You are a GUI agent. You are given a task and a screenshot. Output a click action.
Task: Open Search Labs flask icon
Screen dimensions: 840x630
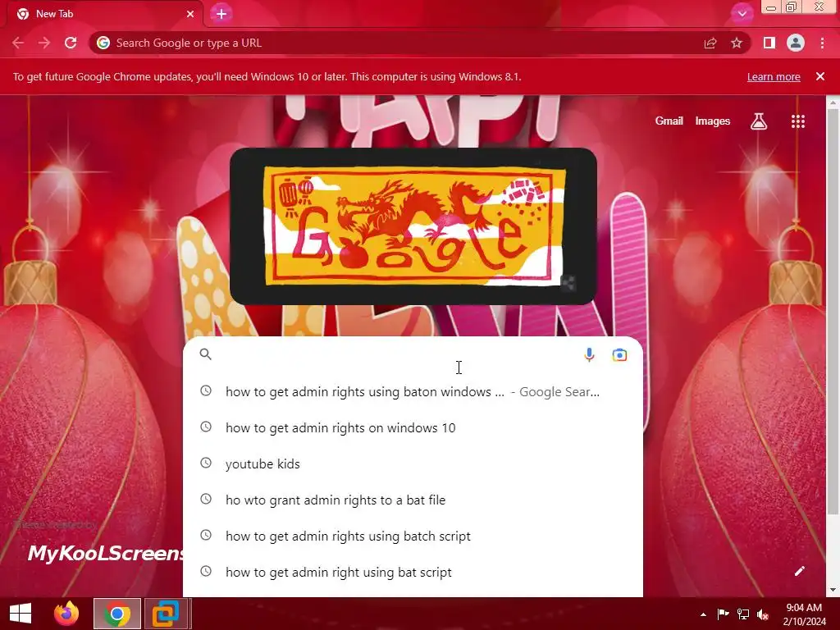759,121
